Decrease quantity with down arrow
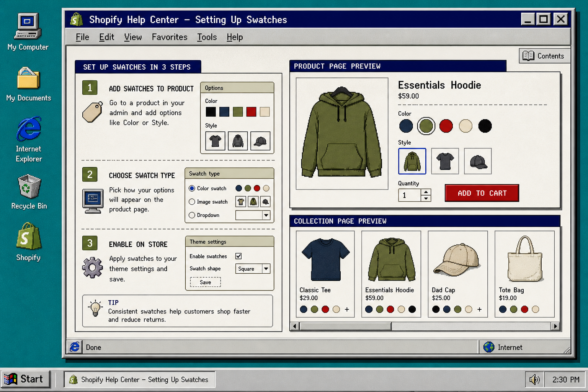 tap(426, 198)
